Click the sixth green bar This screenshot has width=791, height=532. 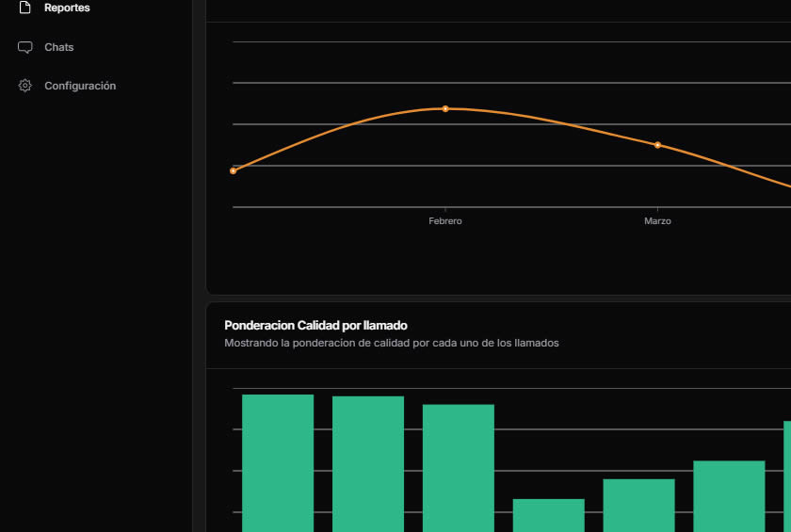pos(729,495)
